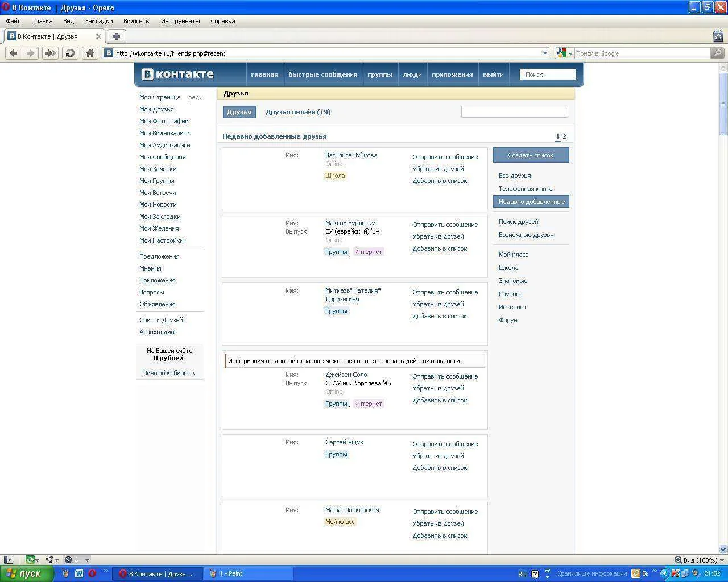Select the Возможные друзья filter
Screen dimensions: 728x582
526,235
